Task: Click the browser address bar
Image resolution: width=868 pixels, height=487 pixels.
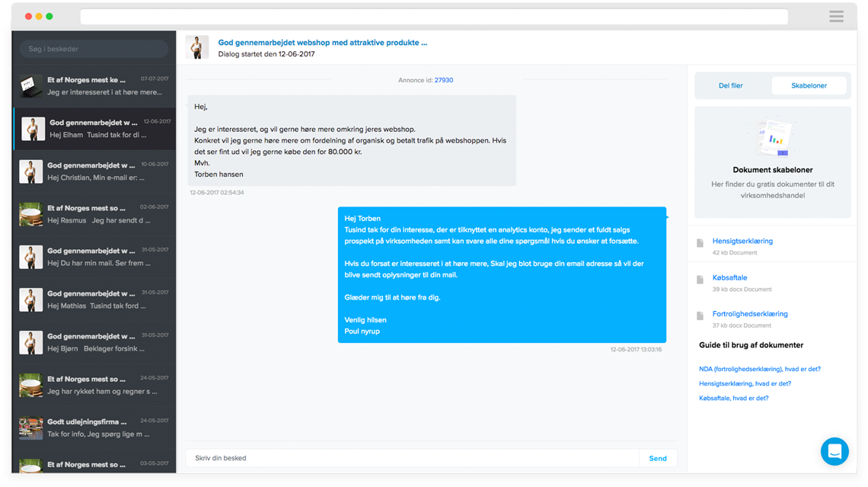Action: (x=433, y=17)
